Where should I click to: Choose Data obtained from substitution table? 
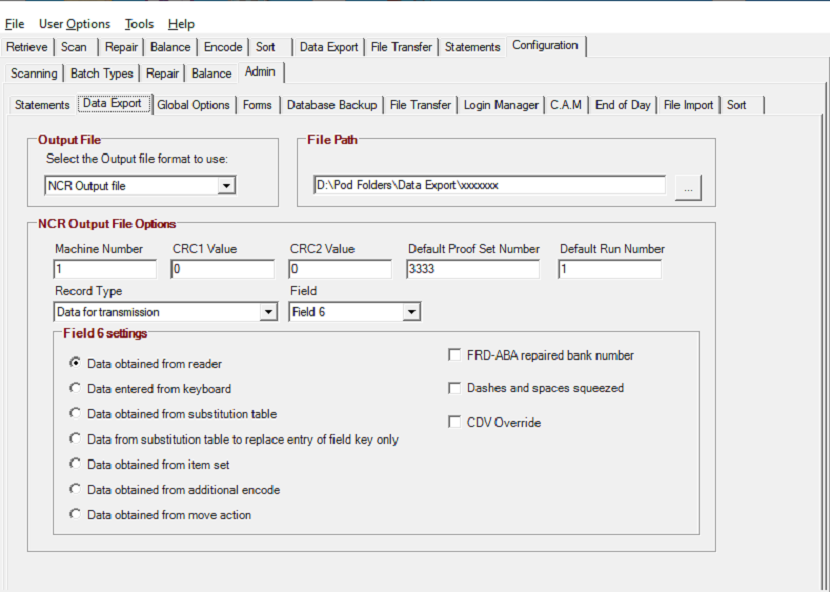click(x=75, y=413)
